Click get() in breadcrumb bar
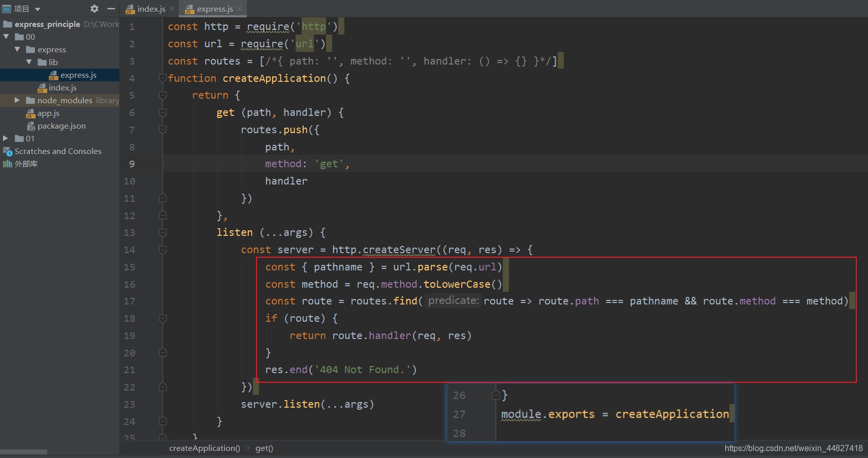The image size is (868, 458). pos(264,448)
